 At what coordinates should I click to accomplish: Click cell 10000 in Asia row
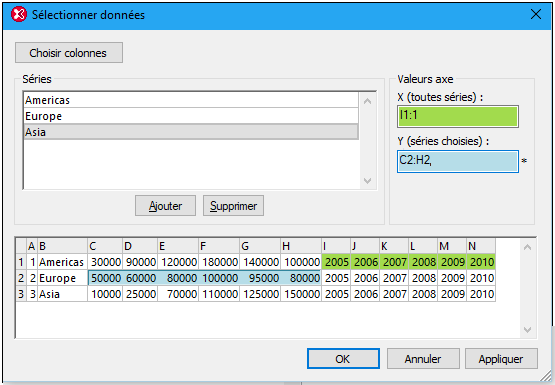pyautogui.click(x=105, y=294)
